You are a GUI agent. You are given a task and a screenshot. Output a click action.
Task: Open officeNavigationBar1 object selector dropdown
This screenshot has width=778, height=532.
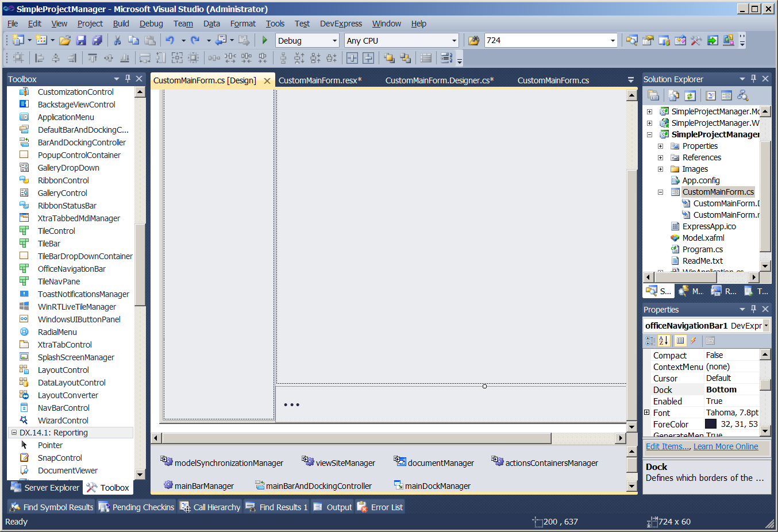[766, 326]
